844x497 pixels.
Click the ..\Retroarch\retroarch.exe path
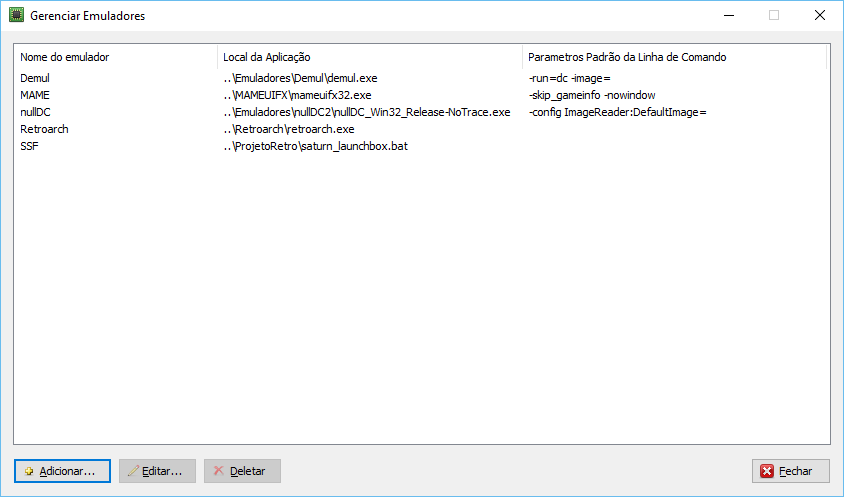pos(289,129)
